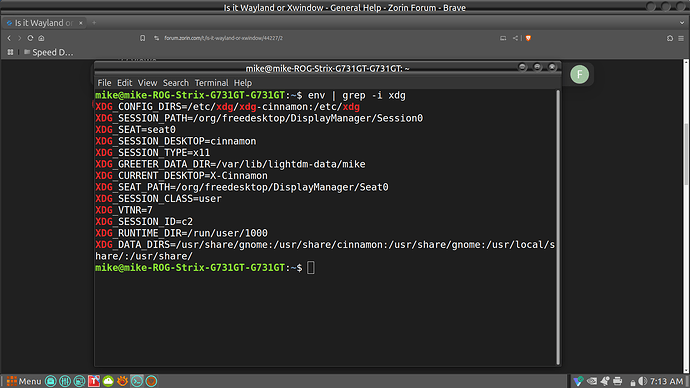Click the forum.zorin.com address bar
This screenshot has height=388, width=690.
tap(224, 38)
